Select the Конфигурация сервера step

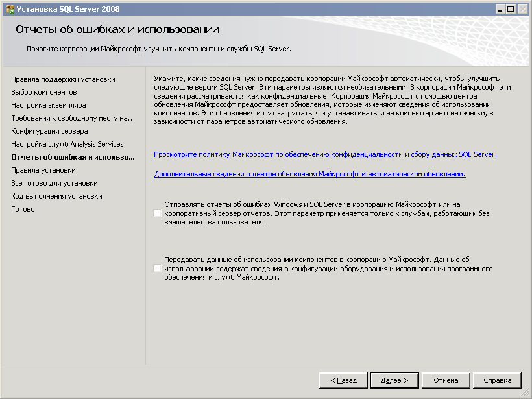click(49, 131)
